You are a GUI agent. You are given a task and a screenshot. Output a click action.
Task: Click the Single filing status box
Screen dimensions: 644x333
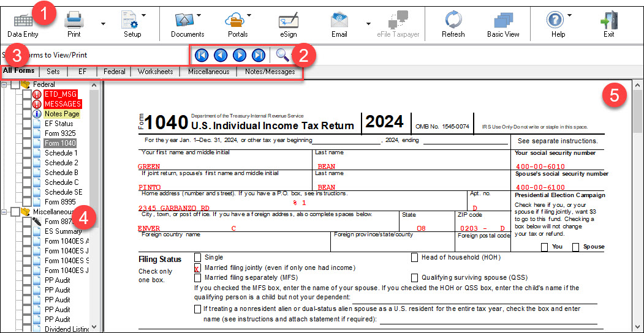pyautogui.click(x=197, y=257)
